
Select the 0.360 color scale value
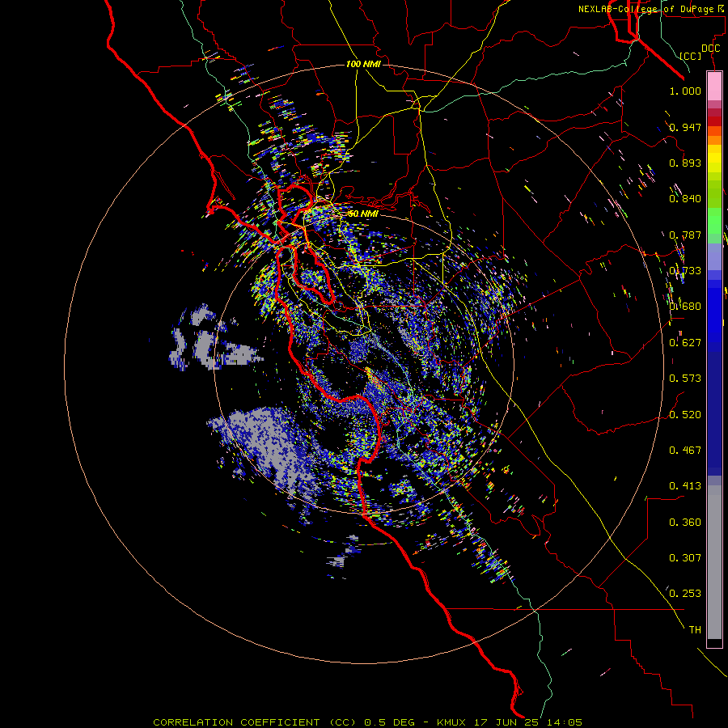point(685,523)
